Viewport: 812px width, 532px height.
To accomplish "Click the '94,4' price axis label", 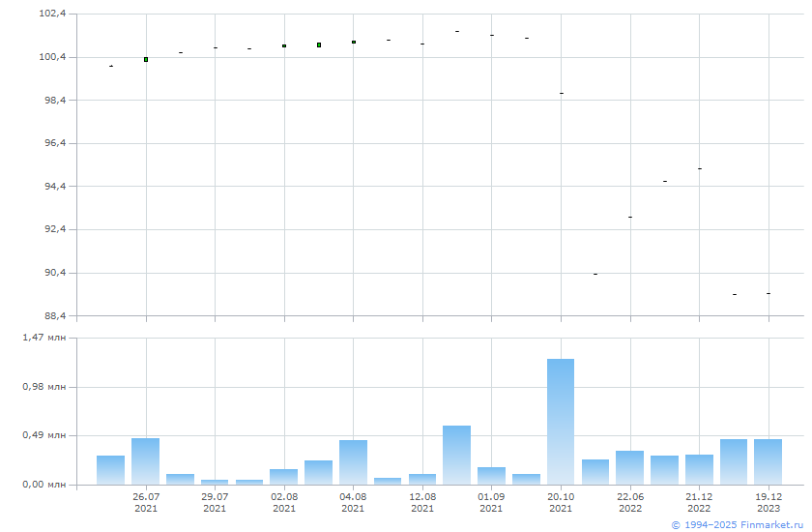I will (x=55, y=186).
